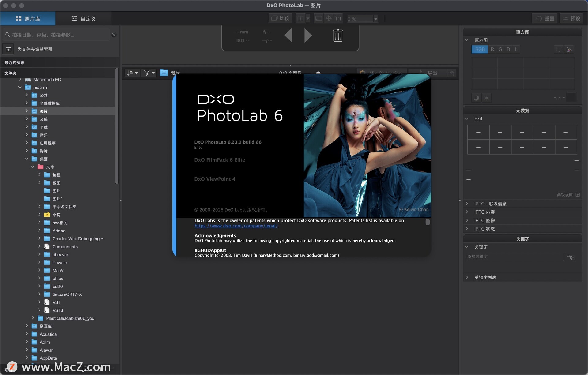This screenshot has height=375, width=588.
Task: Click the index folder icon
Action: pyautogui.click(x=9, y=49)
